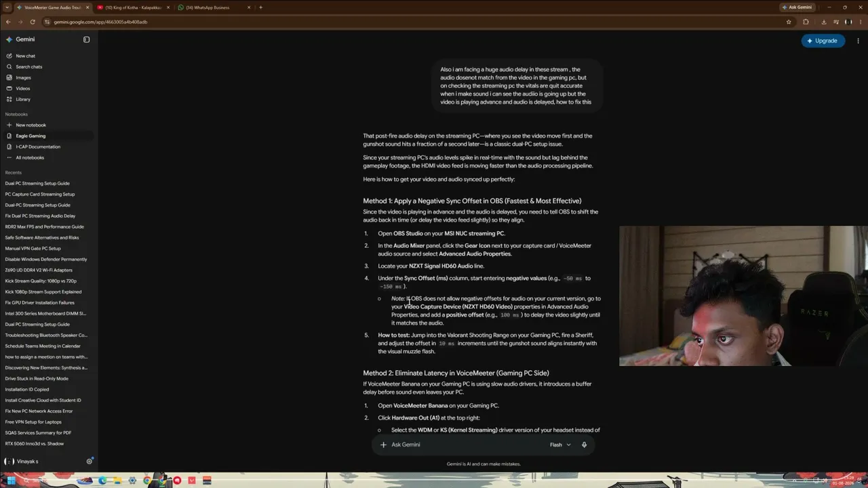Go back in browser history
The width and height of the screenshot is (868, 488).
(7, 22)
